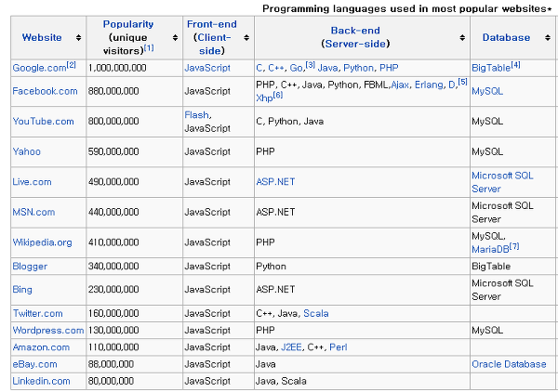The height and width of the screenshot is (392, 558).
Task: Select Facebook's 880,000,000 visitors cell
Action: tap(135, 91)
